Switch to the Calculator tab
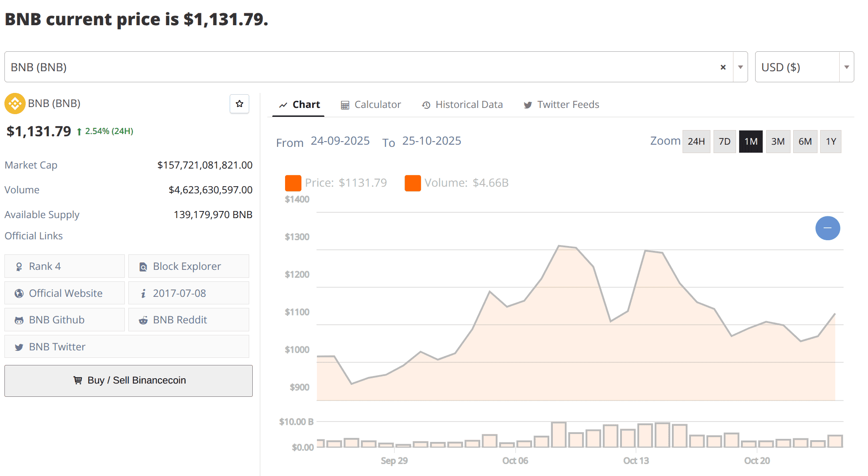Image resolution: width=868 pixels, height=476 pixels. 371,105
